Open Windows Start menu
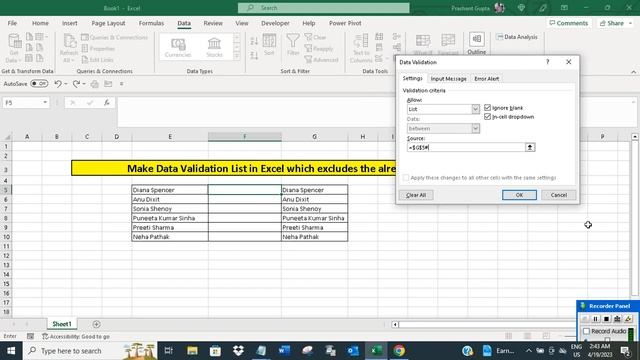The height and width of the screenshot is (360, 640). coord(11,351)
